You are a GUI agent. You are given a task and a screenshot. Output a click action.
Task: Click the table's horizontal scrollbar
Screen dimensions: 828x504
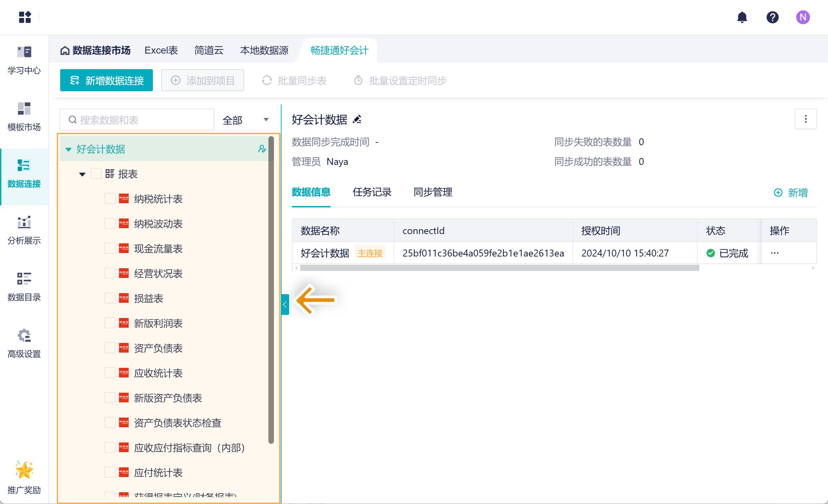[x=499, y=268]
